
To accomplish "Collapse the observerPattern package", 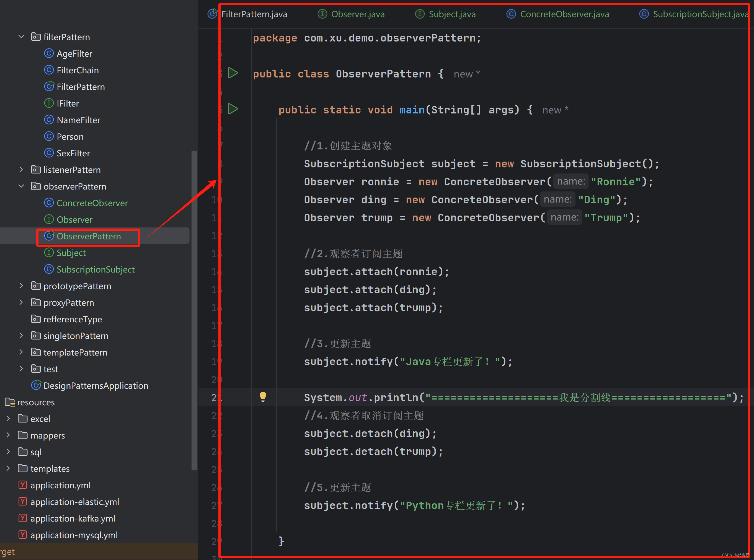I will [21, 186].
